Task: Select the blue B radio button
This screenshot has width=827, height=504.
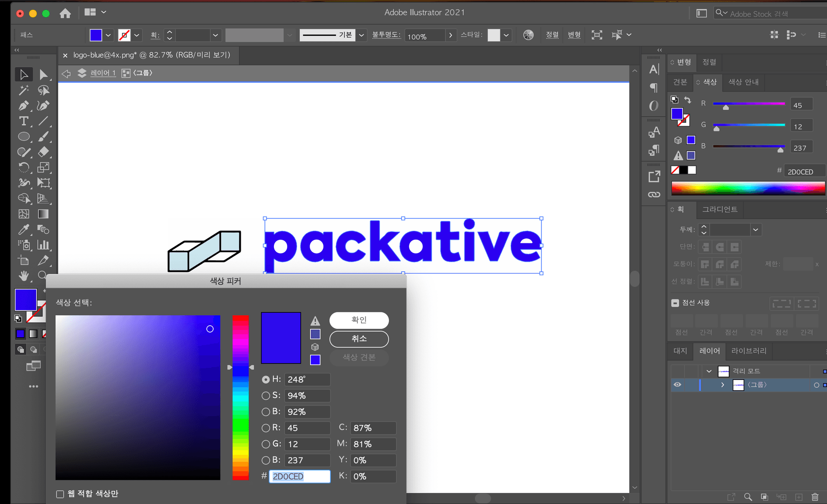Action: tap(266, 460)
